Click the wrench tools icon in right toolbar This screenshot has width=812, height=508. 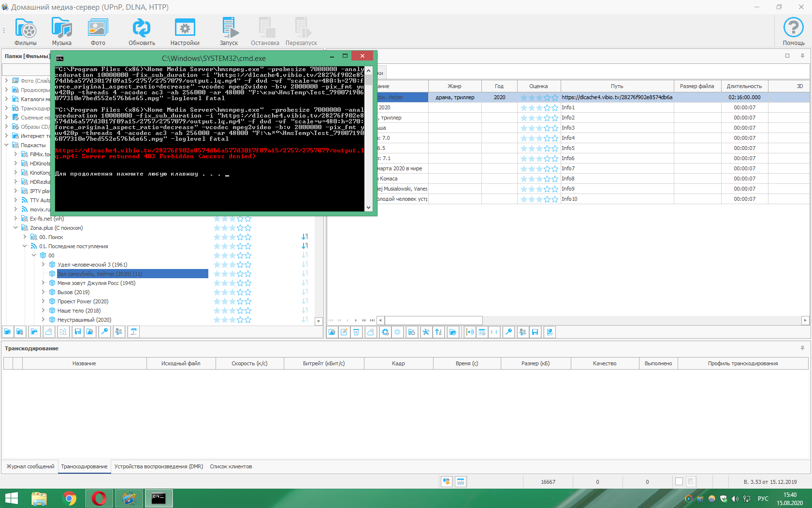(426, 332)
